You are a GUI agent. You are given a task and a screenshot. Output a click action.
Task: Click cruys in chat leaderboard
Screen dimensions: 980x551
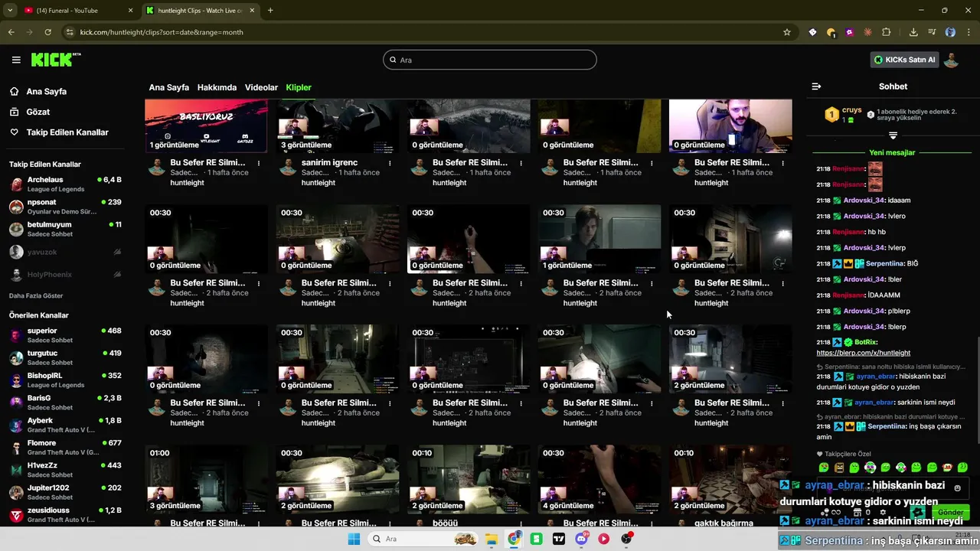click(851, 110)
